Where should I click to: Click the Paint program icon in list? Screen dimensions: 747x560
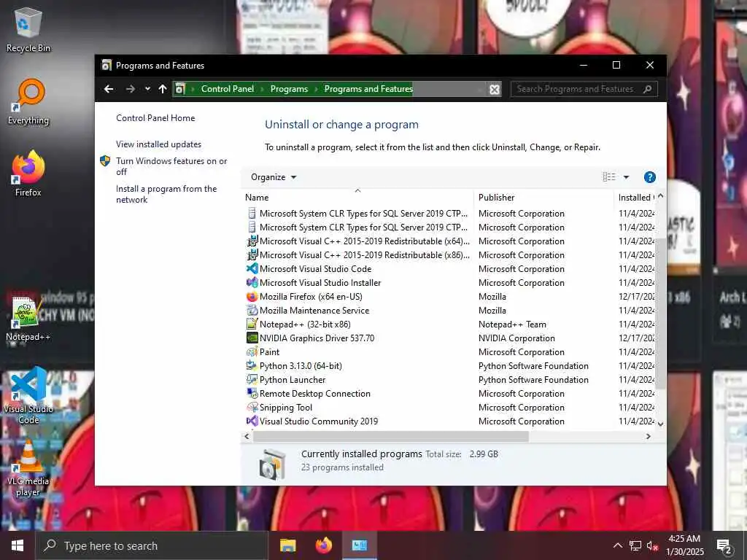click(252, 352)
